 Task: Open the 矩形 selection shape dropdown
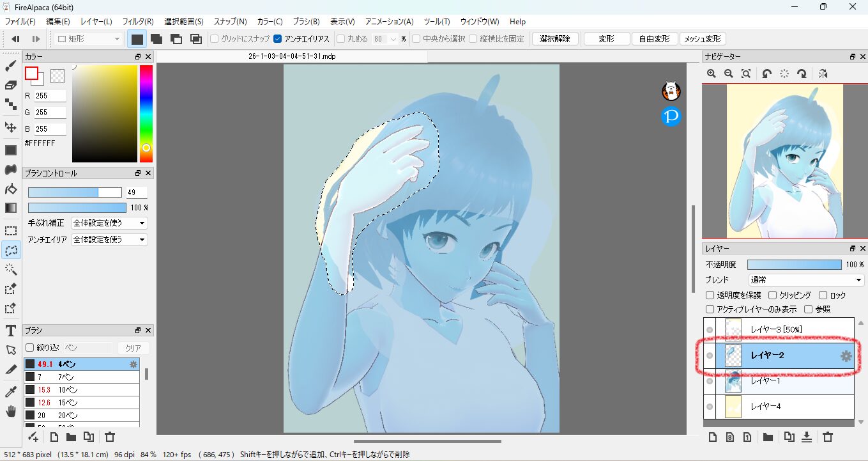[x=88, y=39]
